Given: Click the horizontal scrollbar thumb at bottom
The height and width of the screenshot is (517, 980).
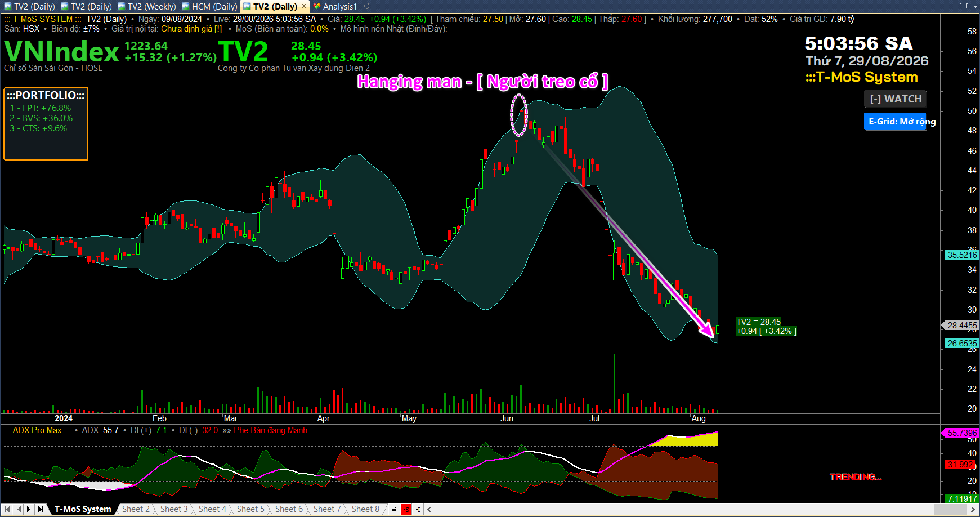Looking at the screenshot, I should click(950, 510).
